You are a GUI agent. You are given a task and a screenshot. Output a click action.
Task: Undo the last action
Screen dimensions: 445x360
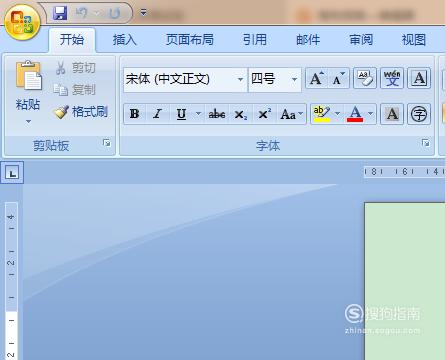coord(81,13)
